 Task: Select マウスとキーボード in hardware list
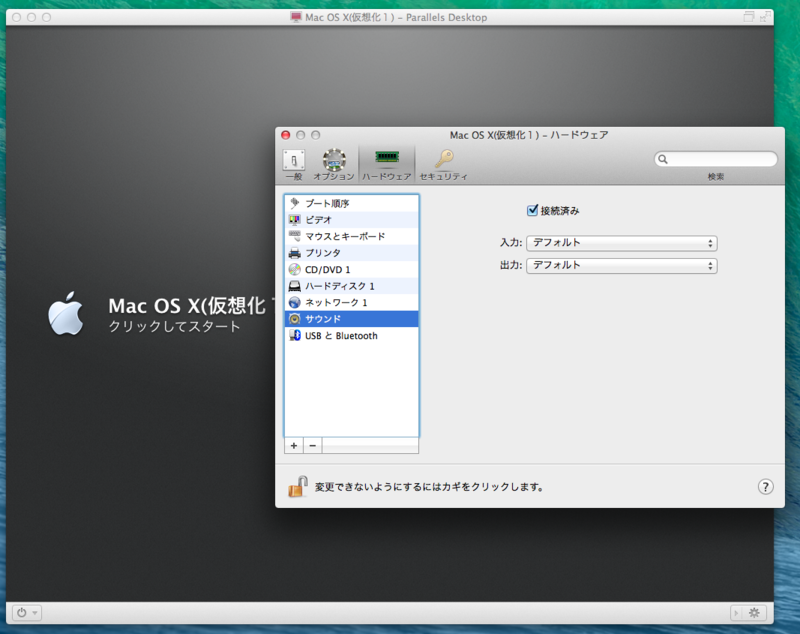[352, 236]
